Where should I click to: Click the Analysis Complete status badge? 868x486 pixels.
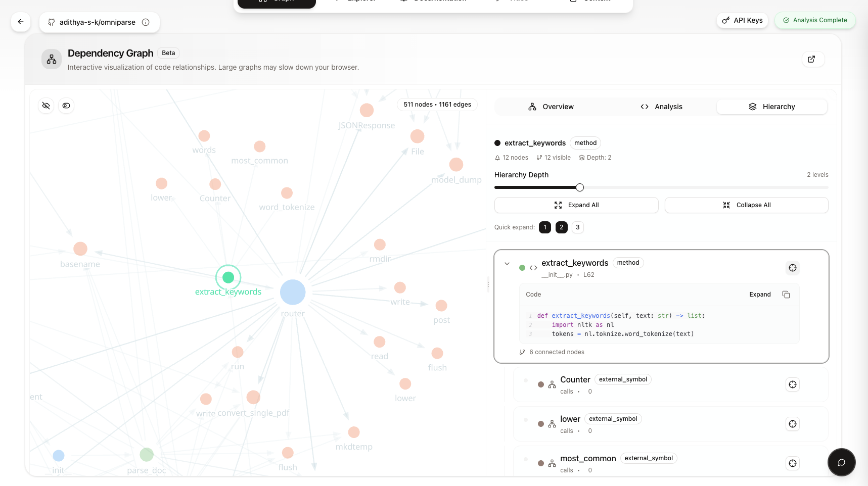[x=815, y=20]
